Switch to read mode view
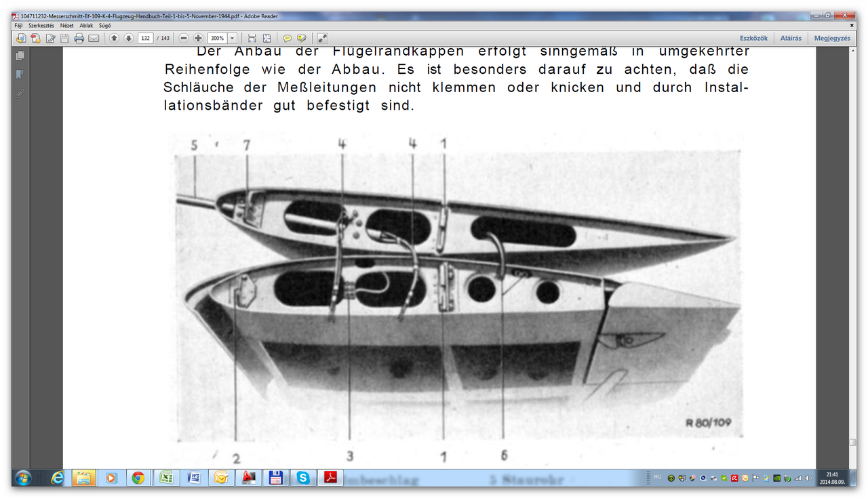The height and width of the screenshot is (498, 868). 323,39
